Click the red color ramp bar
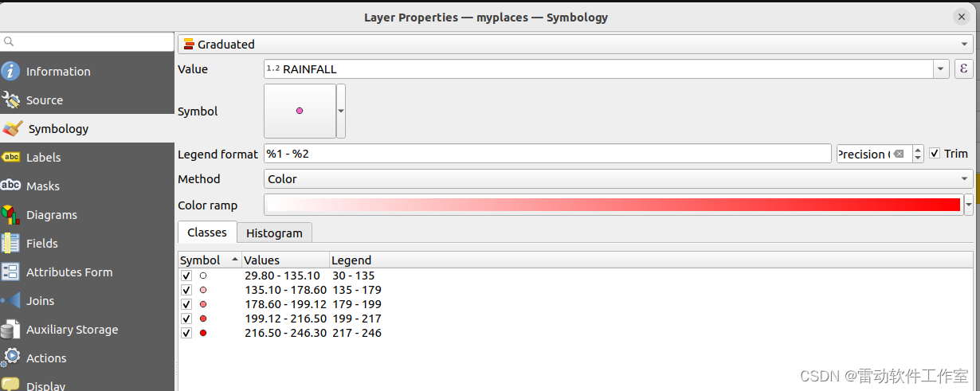Screen dimensions: 980x391 tap(613, 205)
